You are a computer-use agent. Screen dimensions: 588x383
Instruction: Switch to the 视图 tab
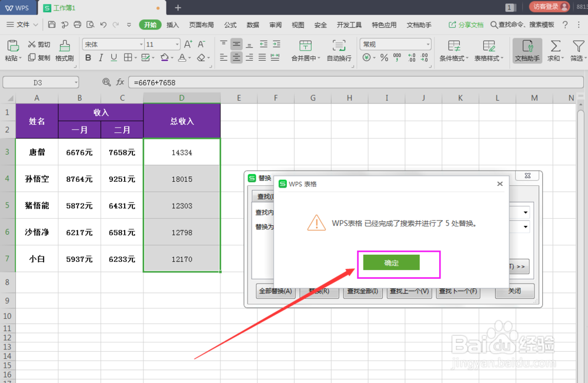tap(298, 25)
